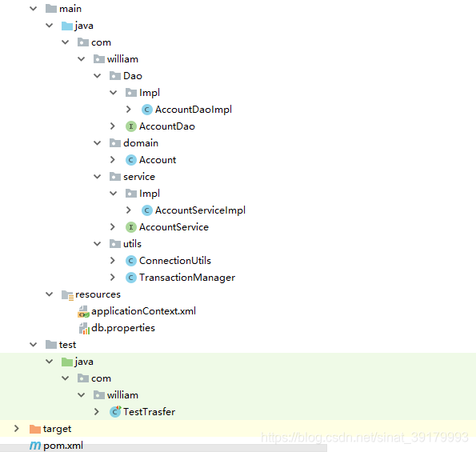The width and height of the screenshot is (476, 452).
Task: Select db.properties in the tree
Action: coord(123,328)
